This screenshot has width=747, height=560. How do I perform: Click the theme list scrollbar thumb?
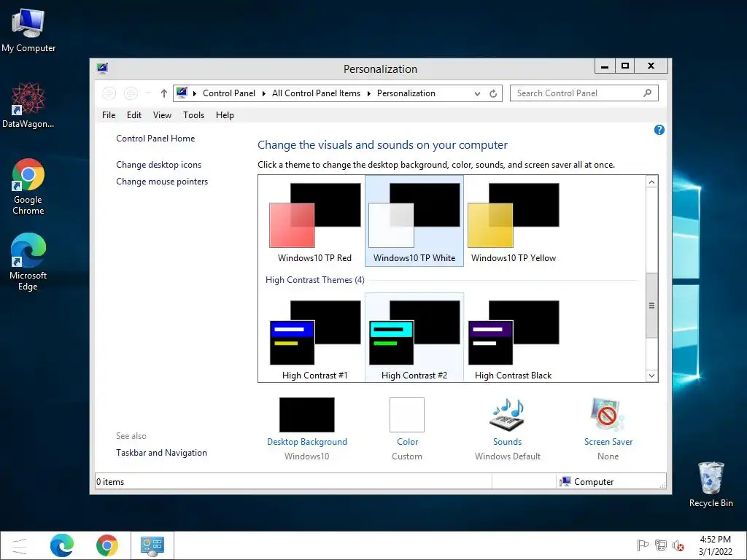click(651, 306)
